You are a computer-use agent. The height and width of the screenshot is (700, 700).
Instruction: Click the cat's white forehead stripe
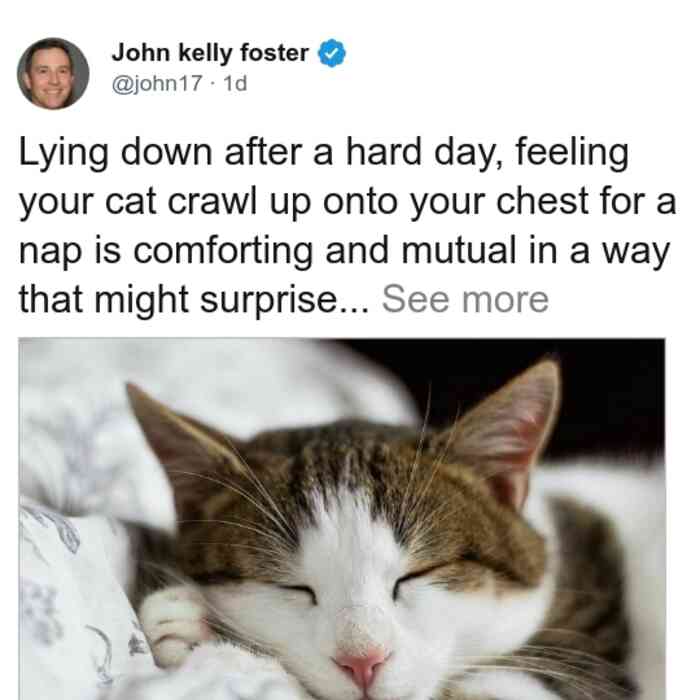[x=353, y=536]
